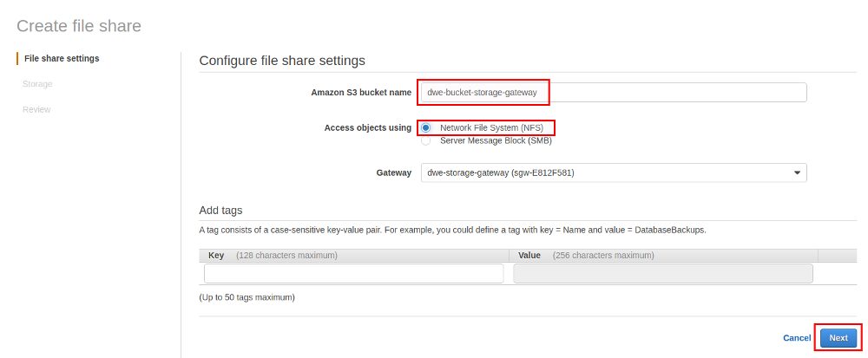Image resolution: width=868 pixels, height=358 pixels.
Task: Expand the Gateway dropdown arrow
Action: 797,172
